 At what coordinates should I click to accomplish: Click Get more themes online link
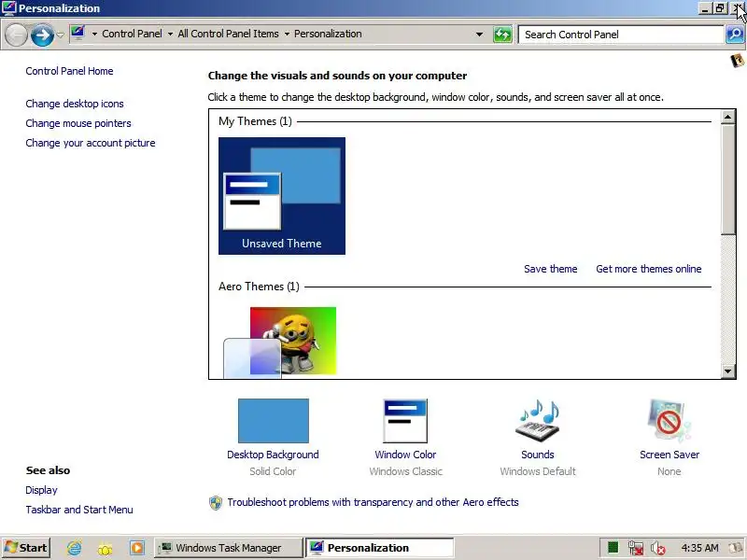(649, 269)
